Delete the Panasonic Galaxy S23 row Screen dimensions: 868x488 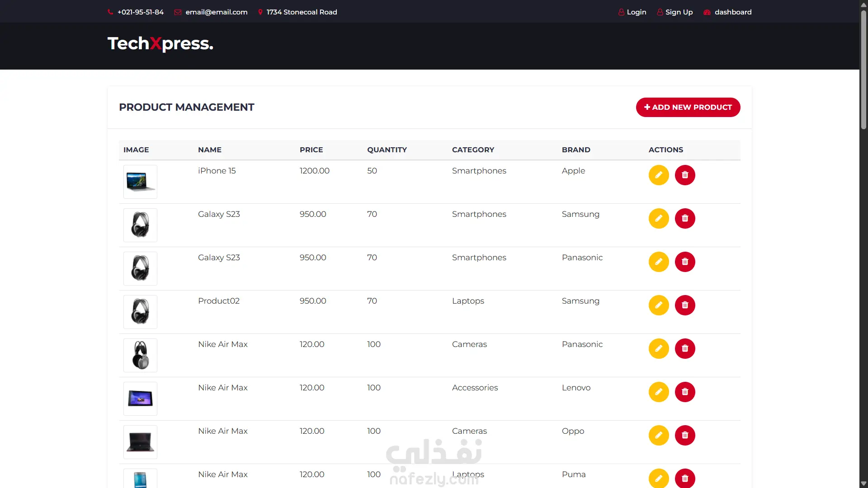pos(685,262)
